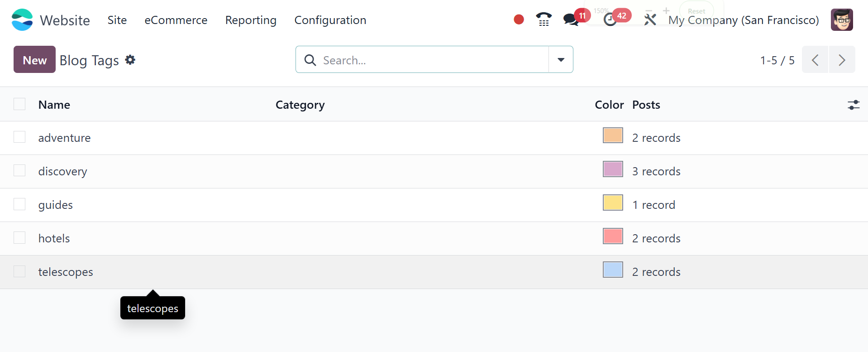This screenshot has width=868, height=352.
Task: Click the user avatar picture
Action: [x=841, y=20]
